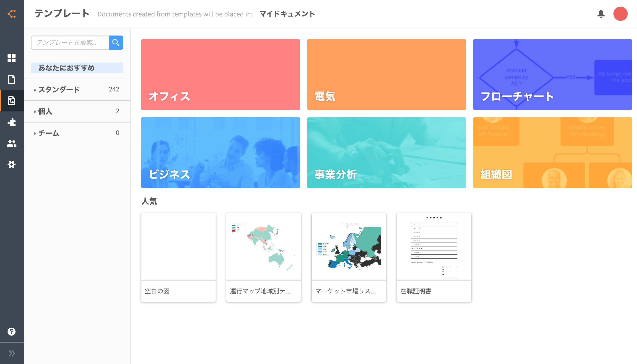Expand the スタンダード template category
The height and width of the screenshot is (364, 637).
59,89
